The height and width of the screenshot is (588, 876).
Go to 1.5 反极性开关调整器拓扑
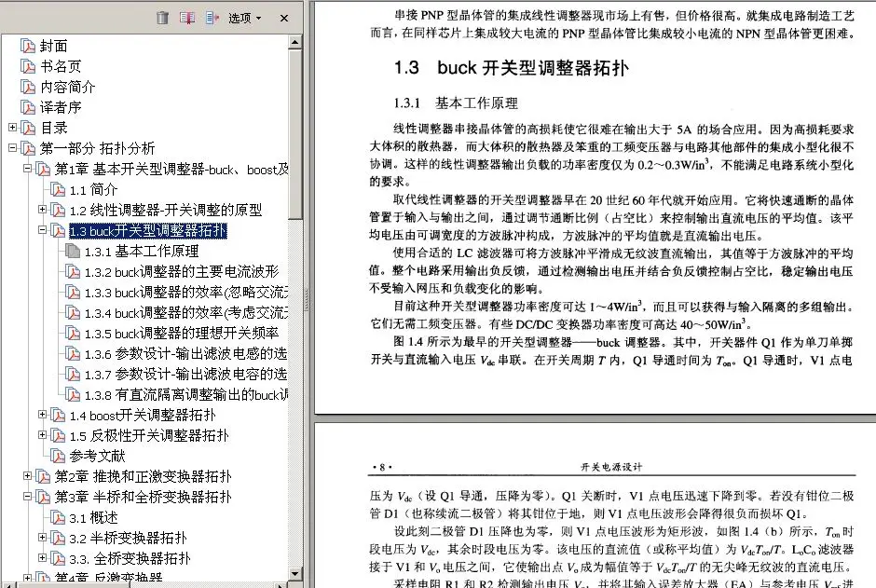(149, 435)
